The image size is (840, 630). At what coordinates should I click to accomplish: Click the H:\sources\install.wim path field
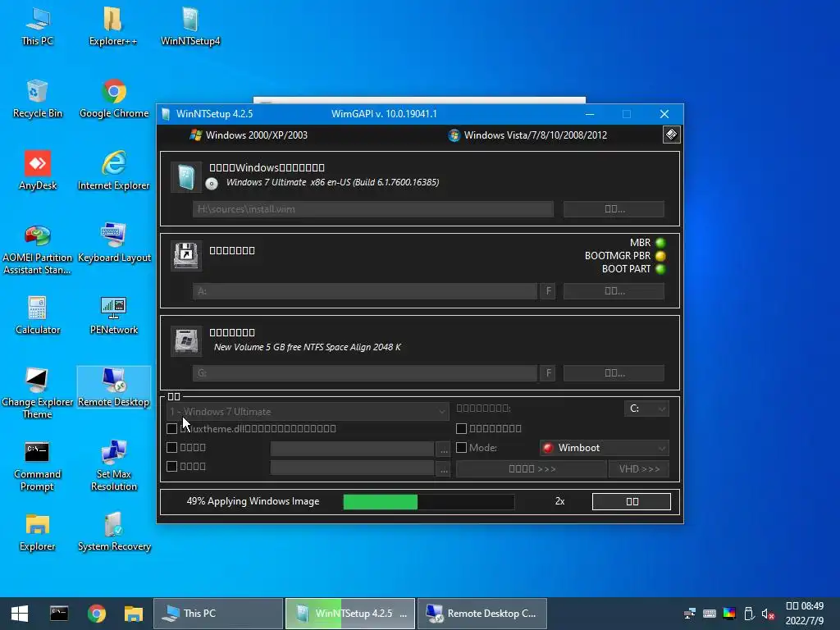pyautogui.click(x=373, y=209)
